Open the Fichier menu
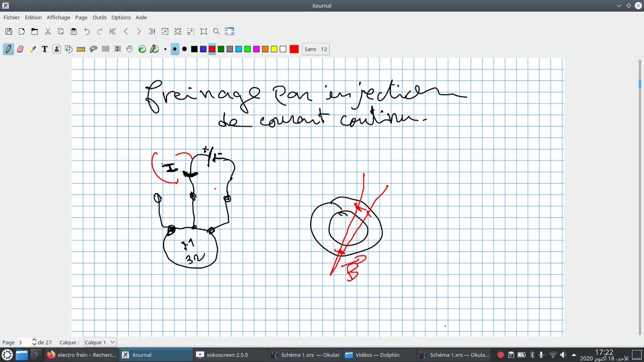This screenshot has width=644, height=362. 12,17
